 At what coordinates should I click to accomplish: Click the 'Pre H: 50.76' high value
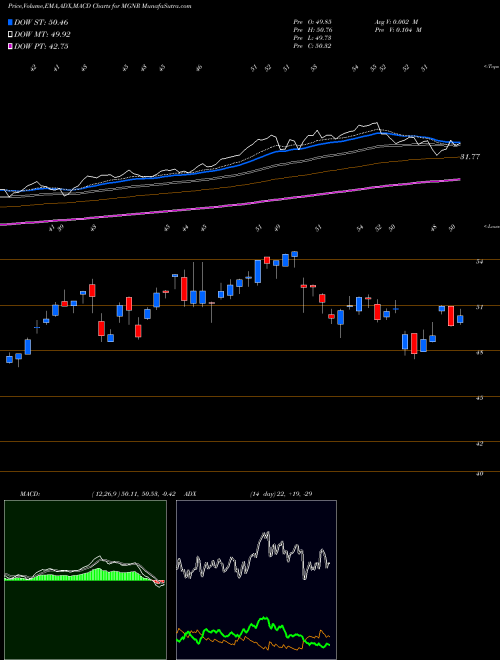point(312,30)
